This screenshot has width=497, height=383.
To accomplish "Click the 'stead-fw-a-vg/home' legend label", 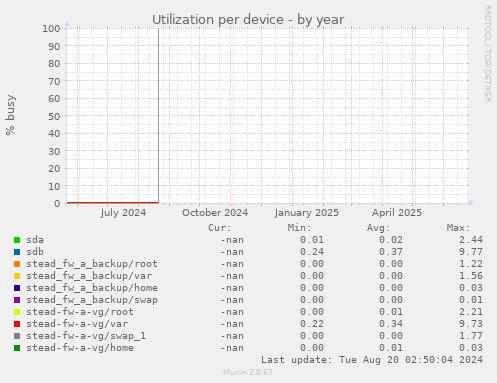I will coord(80,348).
